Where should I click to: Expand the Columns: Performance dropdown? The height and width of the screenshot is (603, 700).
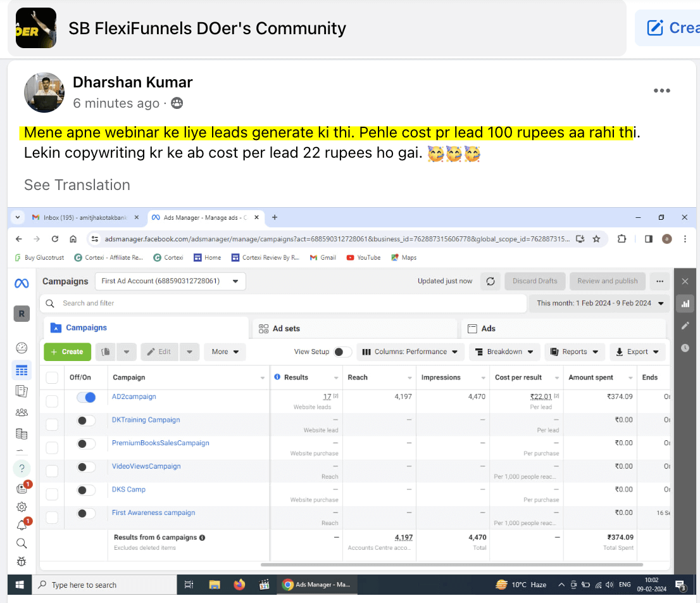pos(410,352)
